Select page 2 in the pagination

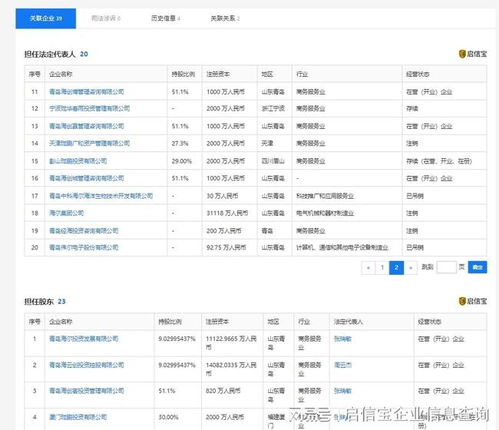pyautogui.click(x=396, y=267)
